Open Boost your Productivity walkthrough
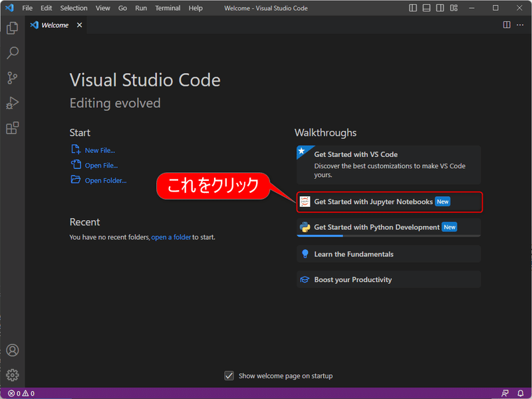 pos(388,279)
